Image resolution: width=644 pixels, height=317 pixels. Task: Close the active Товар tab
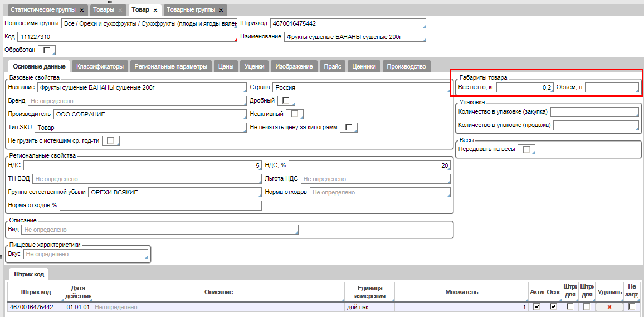pyautogui.click(x=155, y=10)
